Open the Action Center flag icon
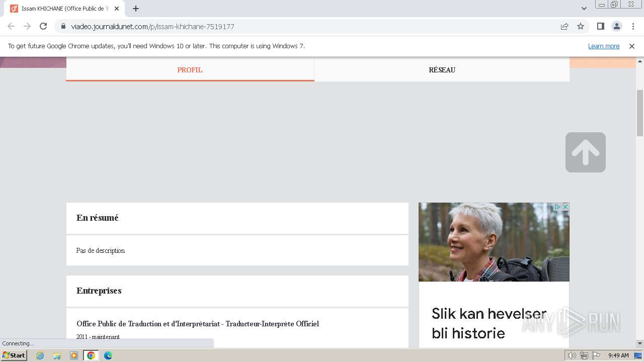The width and height of the screenshot is (644, 362). click(x=596, y=355)
